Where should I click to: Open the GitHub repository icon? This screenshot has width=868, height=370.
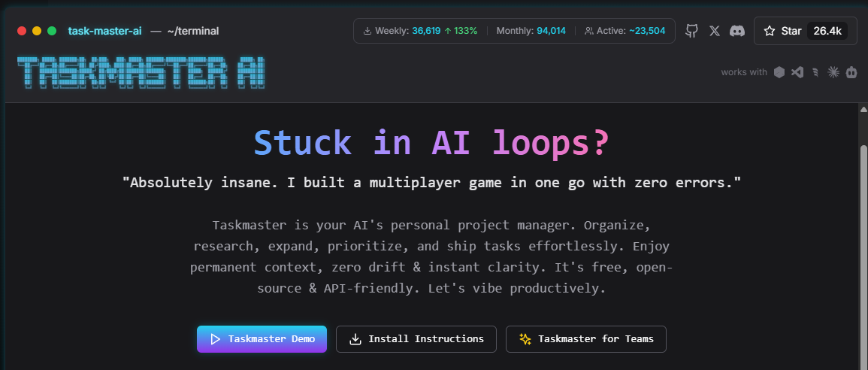(x=691, y=31)
